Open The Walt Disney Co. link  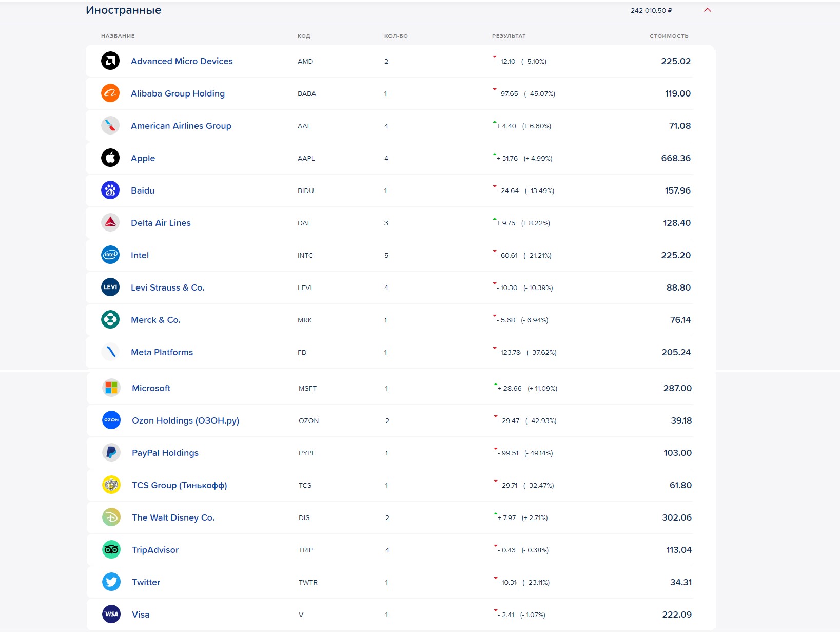coord(173,517)
